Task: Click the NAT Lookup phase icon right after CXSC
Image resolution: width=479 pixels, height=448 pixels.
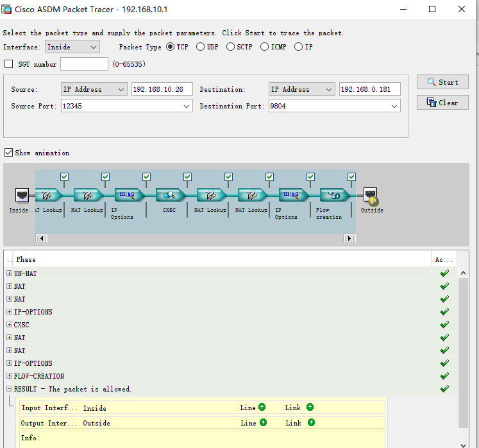Action: coord(211,194)
